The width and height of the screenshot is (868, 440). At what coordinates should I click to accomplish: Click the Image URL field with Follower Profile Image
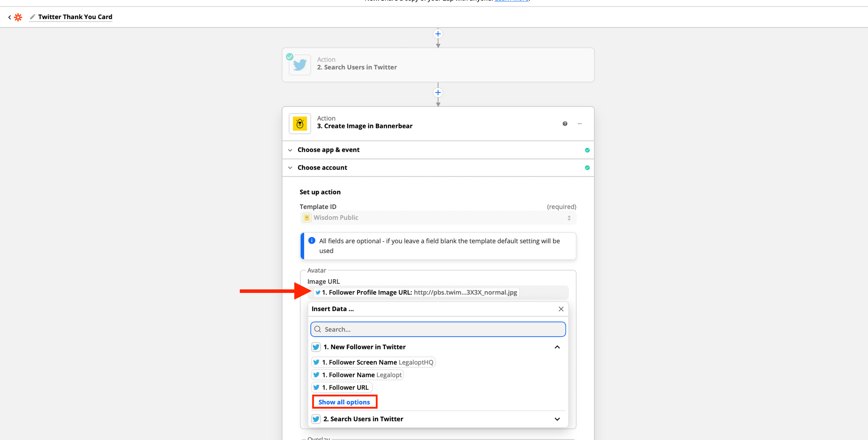click(x=438, y=292)
